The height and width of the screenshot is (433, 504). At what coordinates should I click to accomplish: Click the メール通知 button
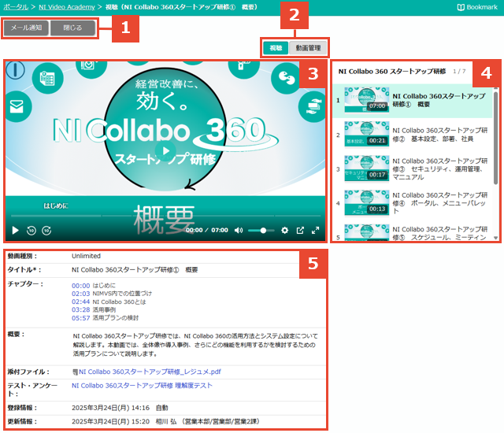[x=26, y=28]
